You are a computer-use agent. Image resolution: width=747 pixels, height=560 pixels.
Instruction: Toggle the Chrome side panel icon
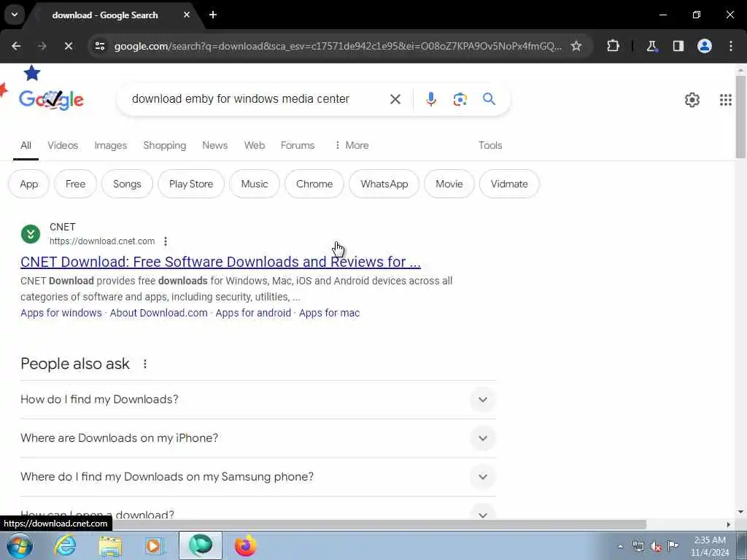[678, 46]
